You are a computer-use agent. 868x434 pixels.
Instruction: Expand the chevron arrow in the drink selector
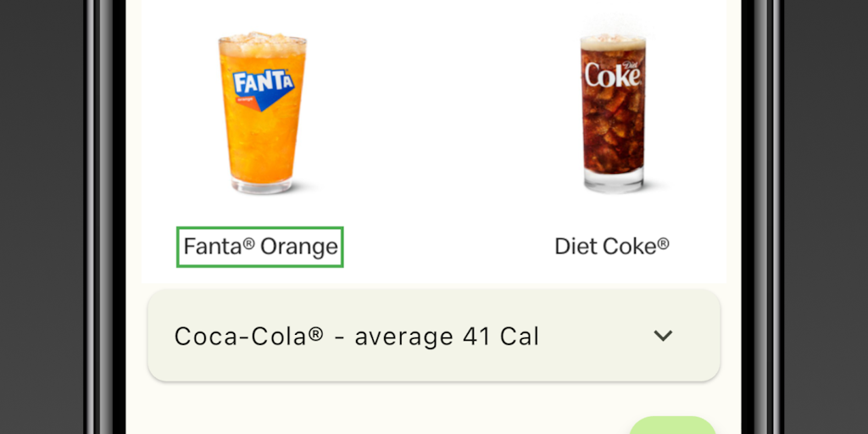pos(663,336)
